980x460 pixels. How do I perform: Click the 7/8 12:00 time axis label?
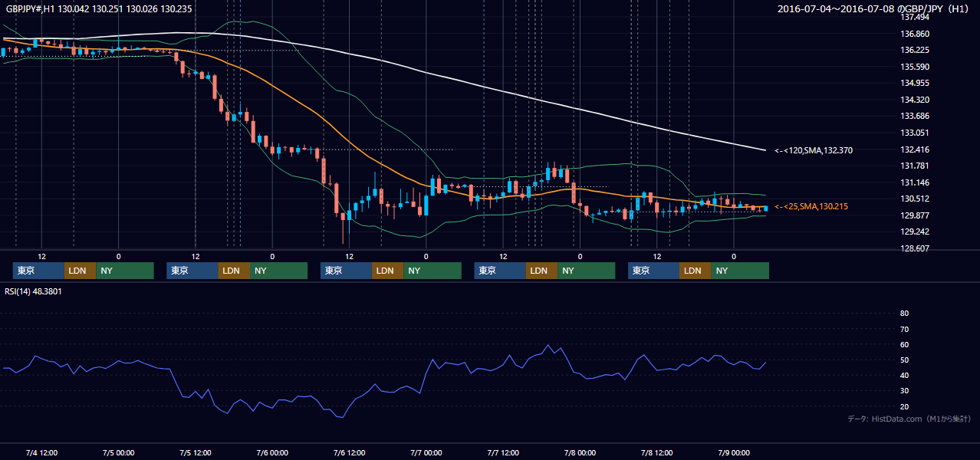point(656,452)
